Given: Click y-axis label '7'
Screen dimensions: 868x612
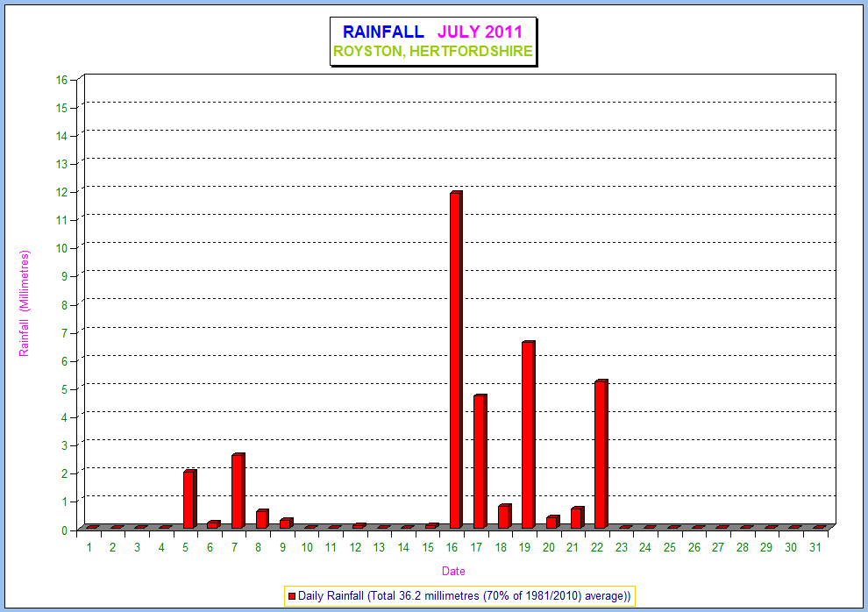Looking at the screenshot, I should (65, 333).
